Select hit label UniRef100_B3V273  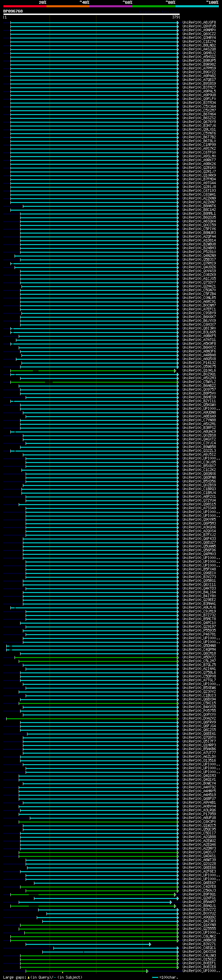199,577
